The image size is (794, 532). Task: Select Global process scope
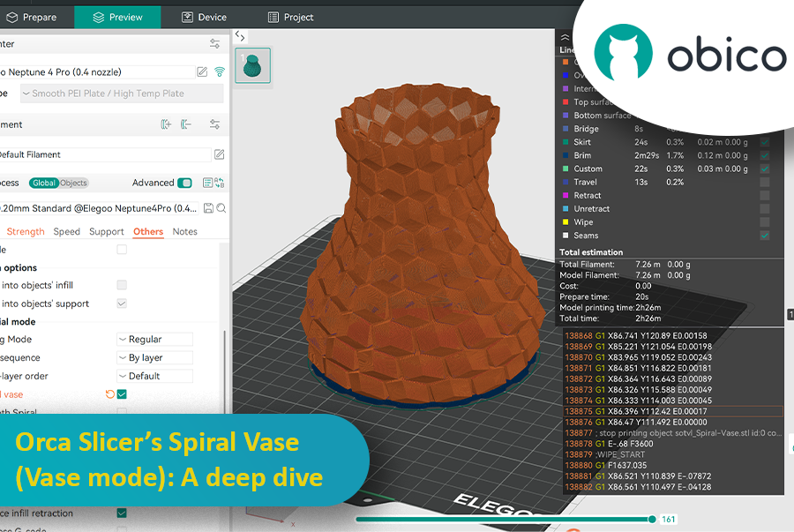coord(44,183)
